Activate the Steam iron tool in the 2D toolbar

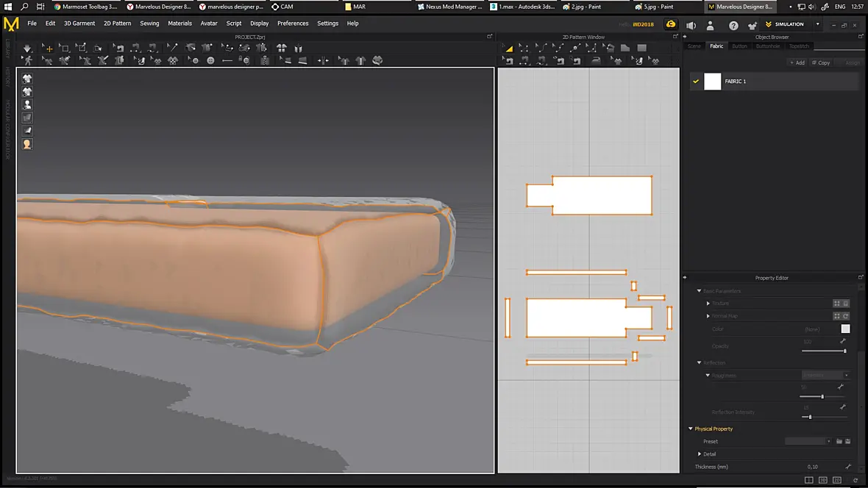click(596, 61)
